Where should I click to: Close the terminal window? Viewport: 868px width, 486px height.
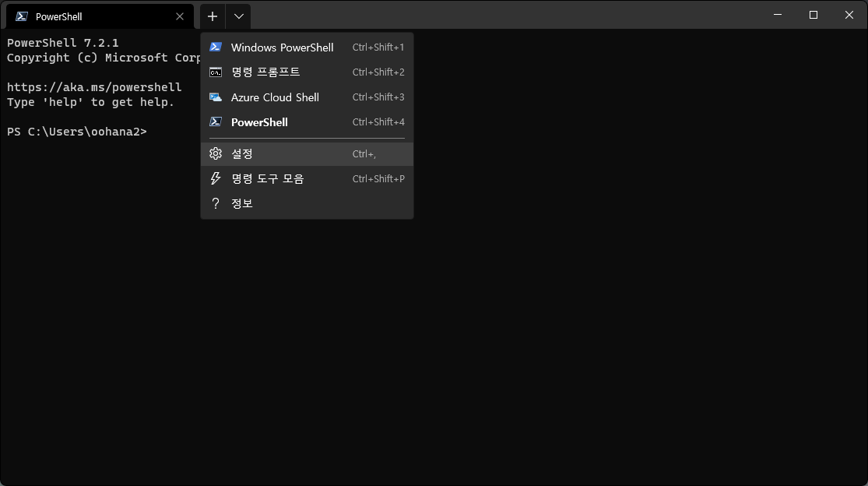click(x=849, y=15)
